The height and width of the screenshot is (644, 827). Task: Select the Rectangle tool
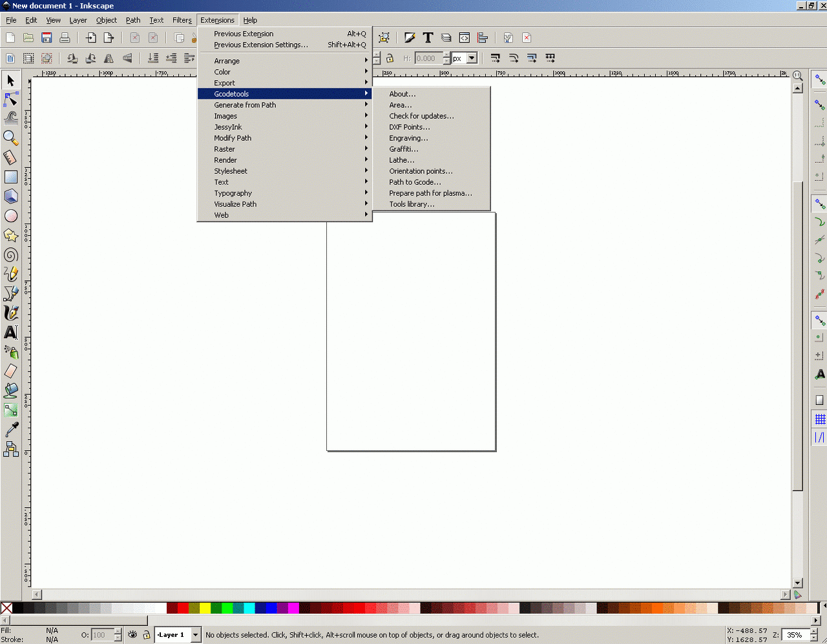(10, 177)
